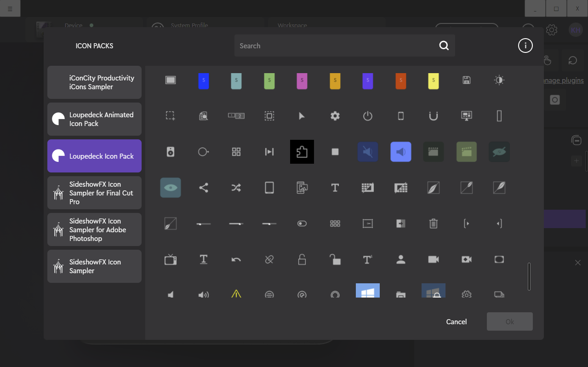The width and height of the screenshot is (588, 367).
Task: Select the puzzle piece plugin icon
Action: coord(302,152)
